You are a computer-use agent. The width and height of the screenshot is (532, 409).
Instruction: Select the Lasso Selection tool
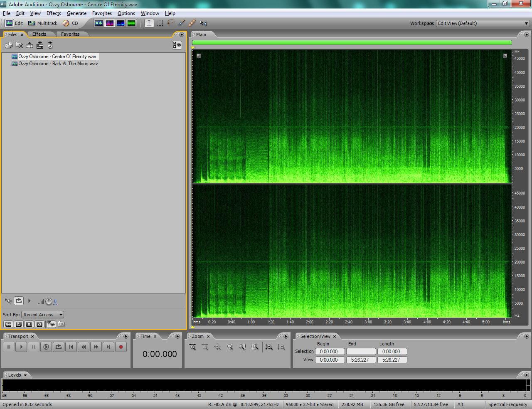coord(170,23)
